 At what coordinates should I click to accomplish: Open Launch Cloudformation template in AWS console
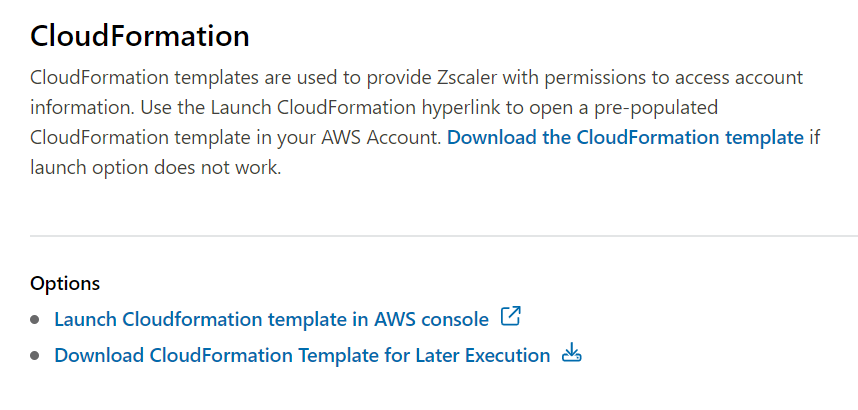tap(271, 319)
